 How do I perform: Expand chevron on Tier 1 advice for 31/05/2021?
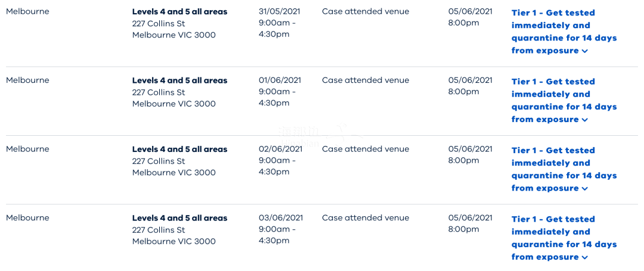pos(585,51)
